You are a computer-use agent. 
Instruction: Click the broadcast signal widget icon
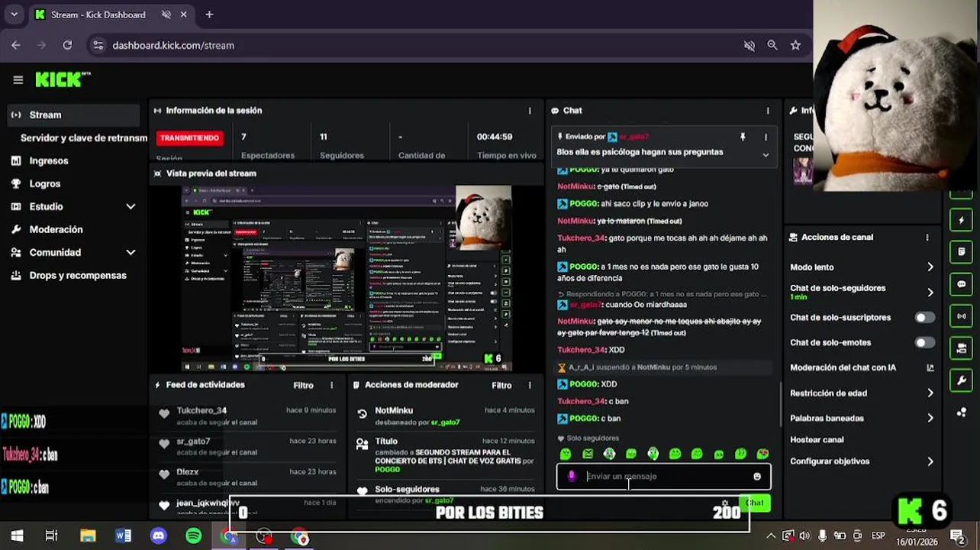click(962, 316)
